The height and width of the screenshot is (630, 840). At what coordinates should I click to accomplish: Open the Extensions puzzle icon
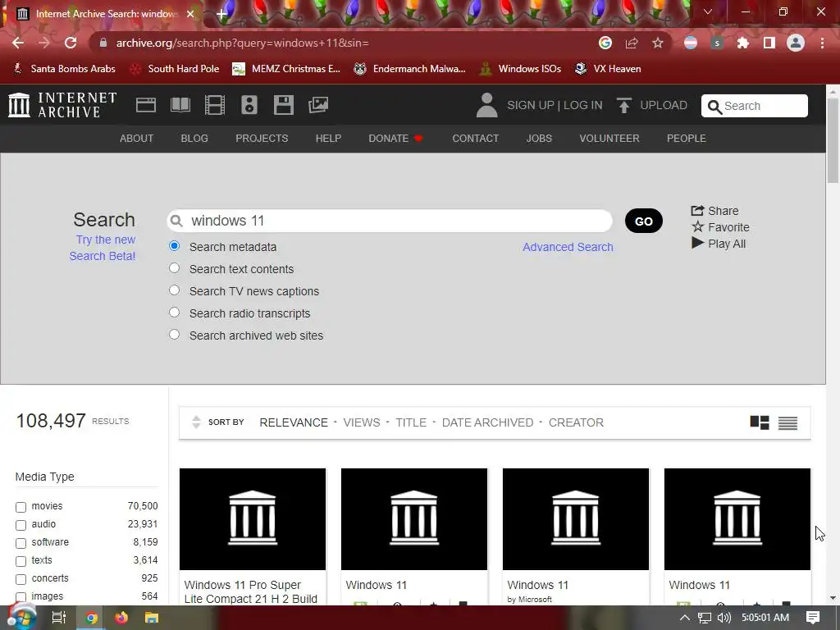pos(743,43)
